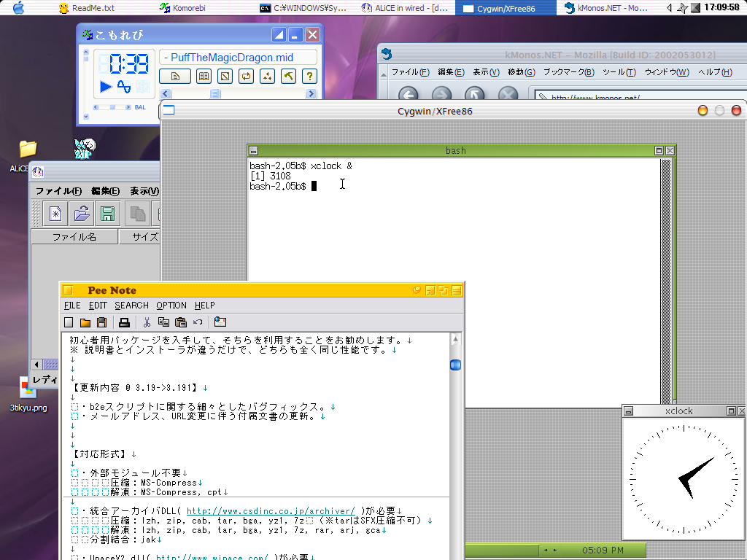Open the playlist document button in Komorebi
Image resolution: width=747 pixels, height=560 pixels.
pos(175,76)
